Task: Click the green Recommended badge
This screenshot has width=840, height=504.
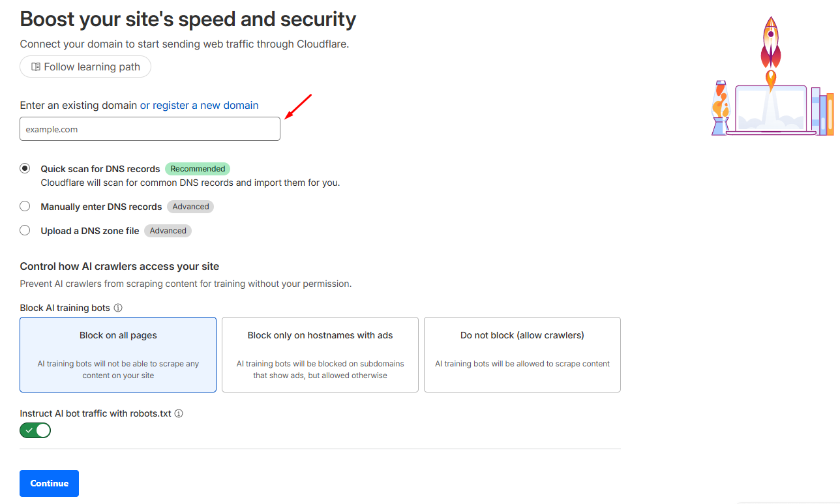Action: [198, 169]
